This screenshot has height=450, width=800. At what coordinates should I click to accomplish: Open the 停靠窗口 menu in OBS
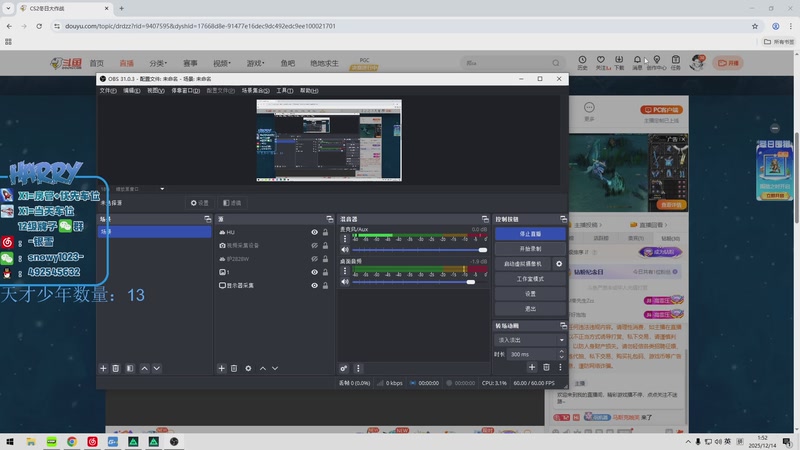point(185,90)
